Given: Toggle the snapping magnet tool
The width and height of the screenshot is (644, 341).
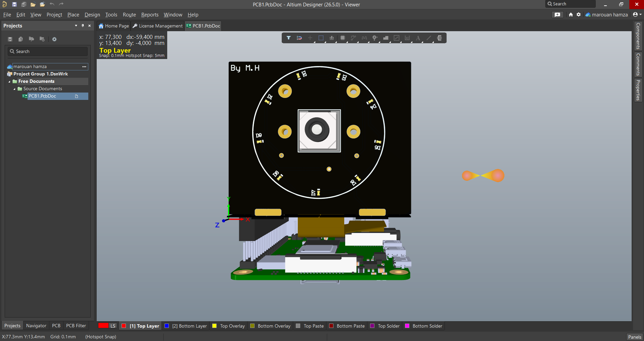Looking at the screenshot, I should click(x=300, y=38).
